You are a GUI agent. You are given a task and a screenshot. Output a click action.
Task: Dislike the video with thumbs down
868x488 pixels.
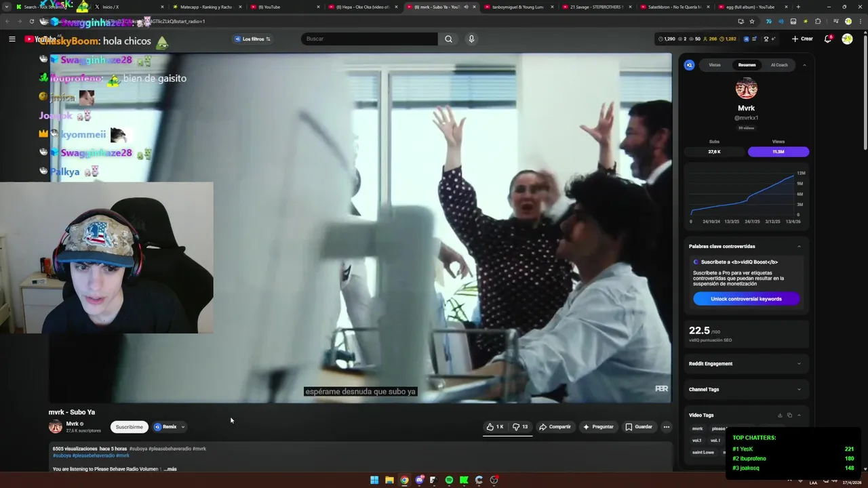click(520, 427)
